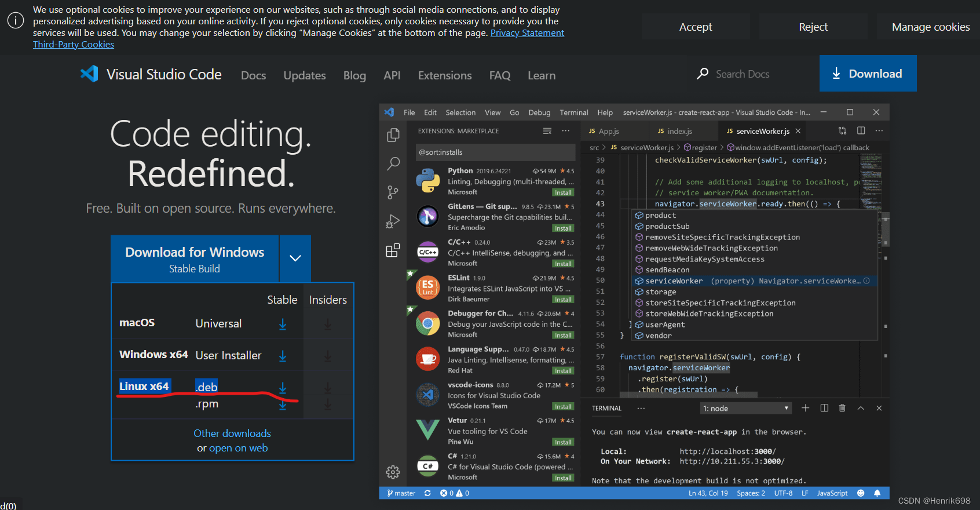
Task: Open the Selection menu in VS Code
Action: 460,112
